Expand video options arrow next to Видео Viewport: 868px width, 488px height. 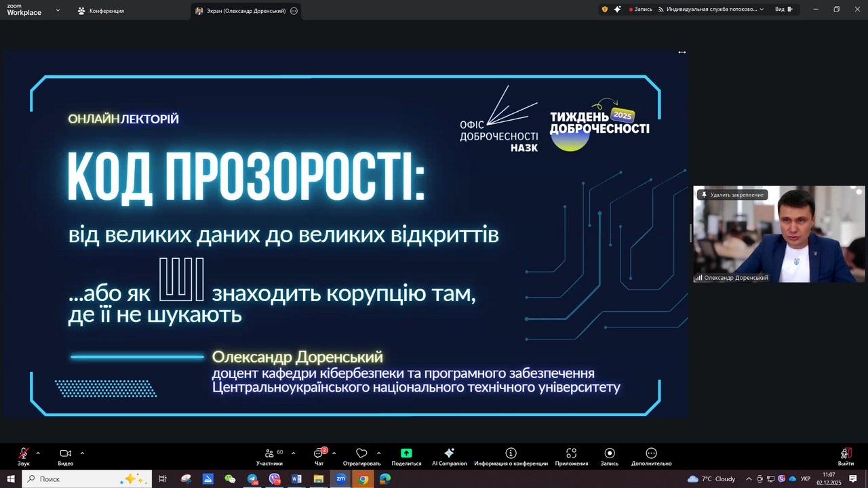pos(82,453)
